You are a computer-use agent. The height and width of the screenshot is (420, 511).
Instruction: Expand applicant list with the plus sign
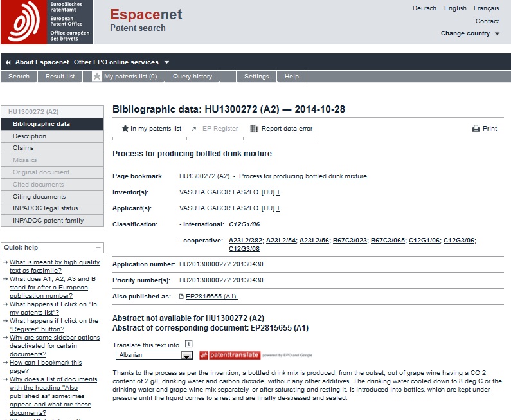278,208
